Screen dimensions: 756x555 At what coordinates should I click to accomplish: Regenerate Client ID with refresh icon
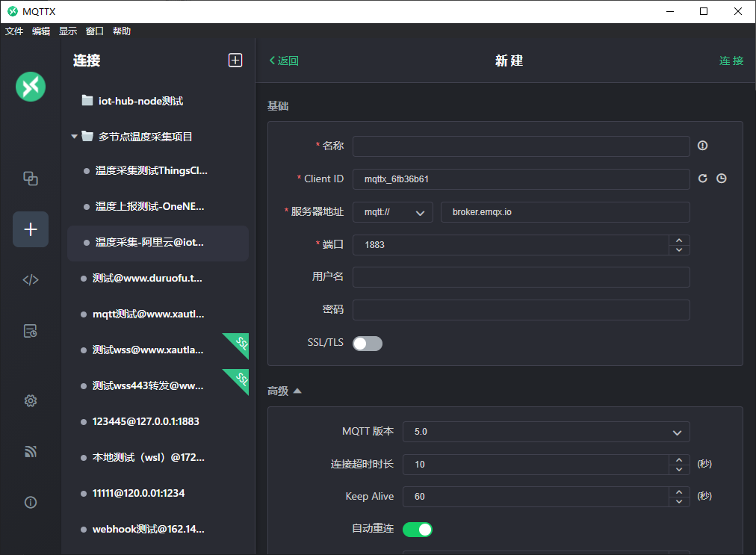pyautogui.click(x=702, y=179)
